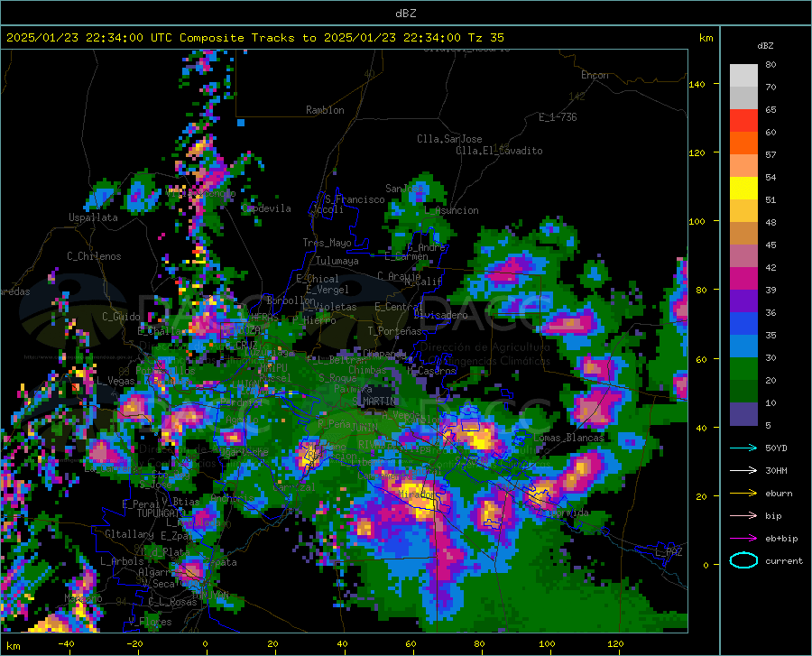Screen dimensions: 812x656
Task: Click the timestamp Composite Tracks header text
Action: click(254, 38)
